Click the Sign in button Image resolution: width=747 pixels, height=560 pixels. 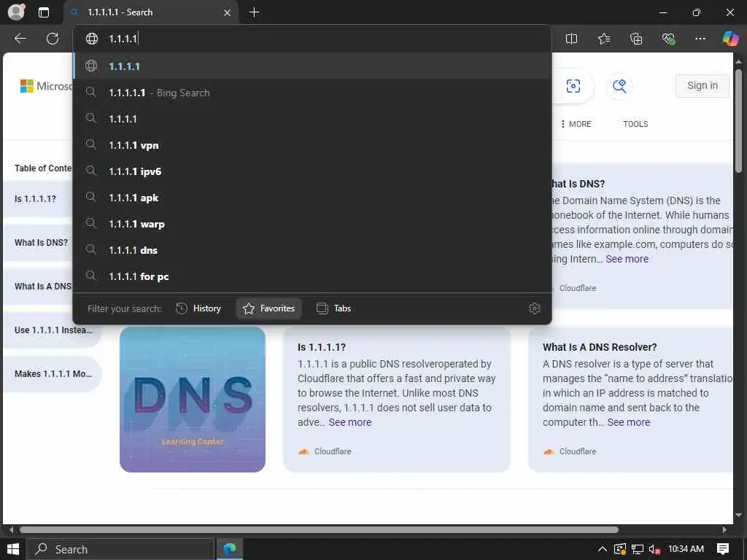(703, 86)
